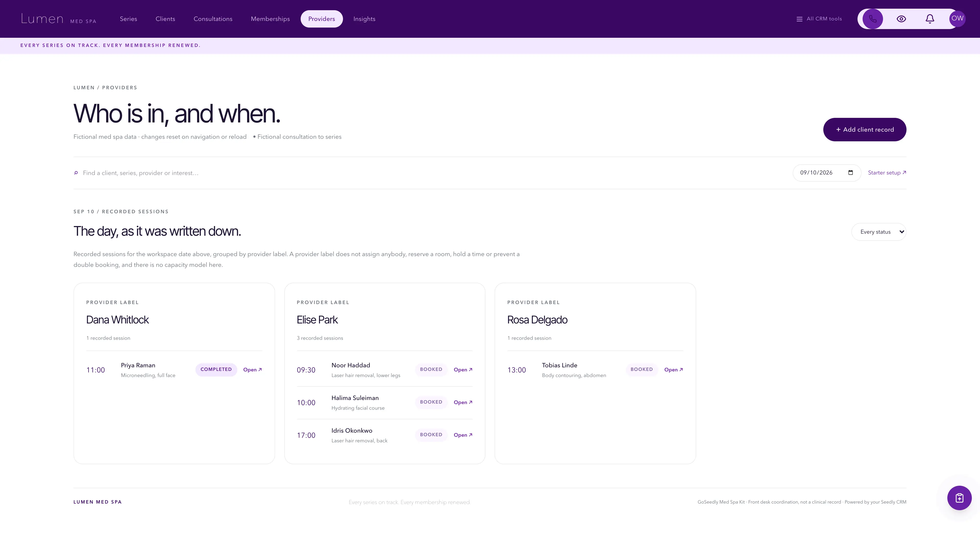This screenshot has height=551, width=980.
Task: Open the Insights tab
Action: click(x=364, y=19)
